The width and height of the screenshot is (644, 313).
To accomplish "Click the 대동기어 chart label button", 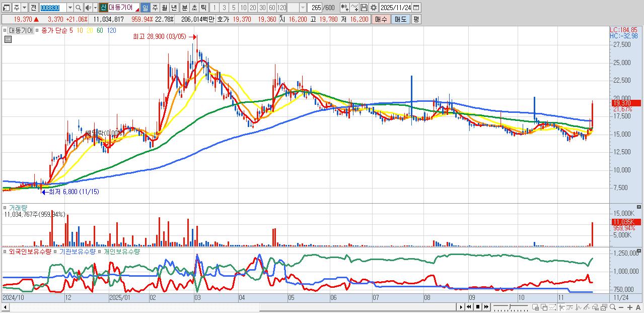I will pos(21,30).
